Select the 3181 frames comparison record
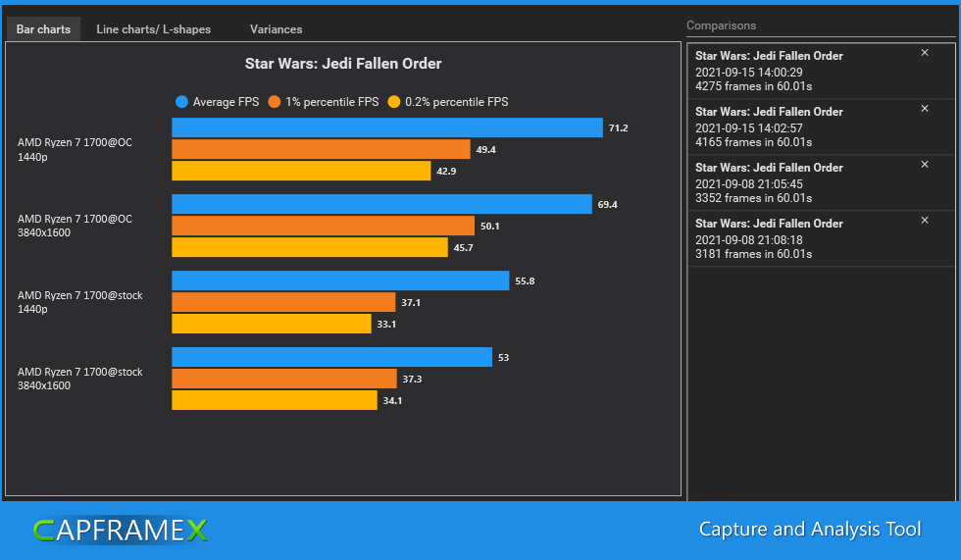The image size is (961, 560). [x=822, y=238]
